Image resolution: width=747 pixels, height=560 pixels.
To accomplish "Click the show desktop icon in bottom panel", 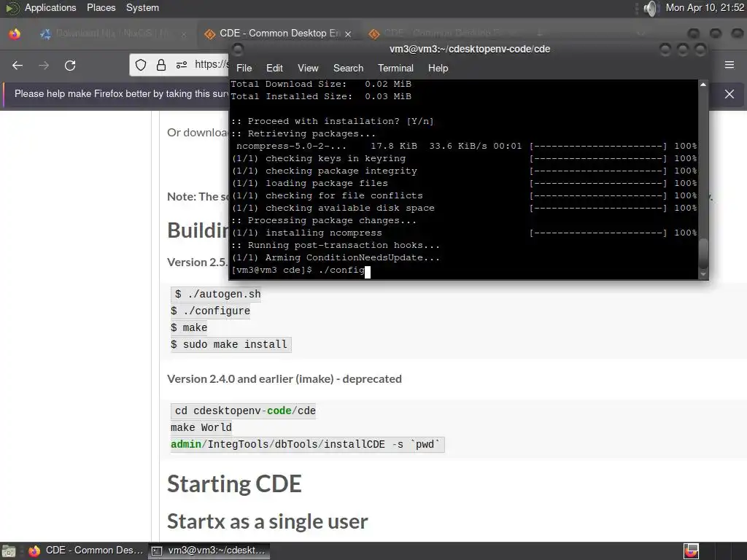I will (x=9, y=551).
